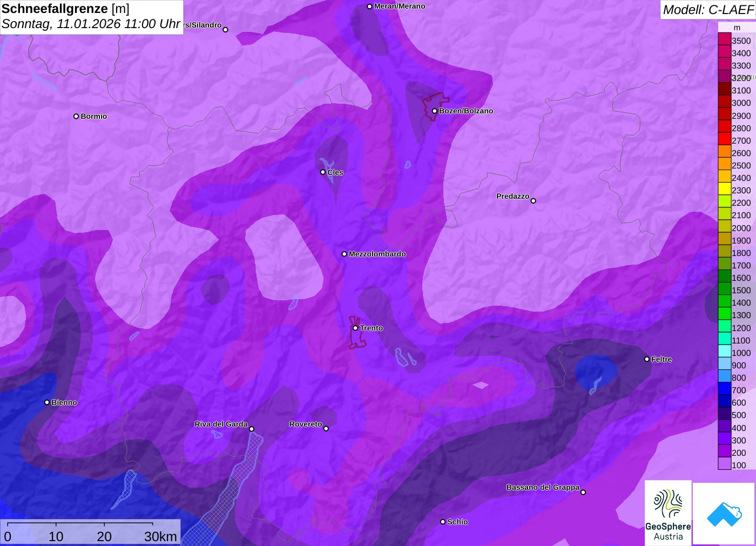Select the Bienno marker dot

(x=47, y=402)
